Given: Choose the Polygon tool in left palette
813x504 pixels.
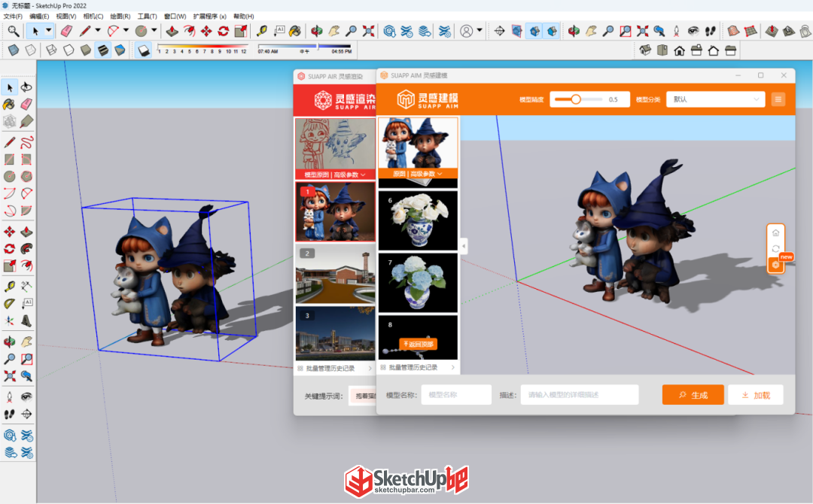Looking at the screenshot, I should click(26, 176).
